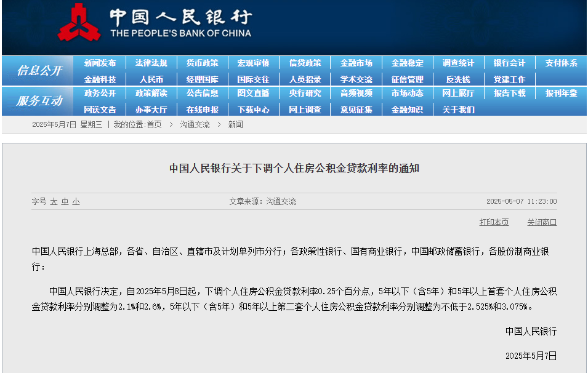Click the People's Bank of China logo
The width and height of the screenshot is (588, 373).
pyautogui.click(x=79, y=23)
